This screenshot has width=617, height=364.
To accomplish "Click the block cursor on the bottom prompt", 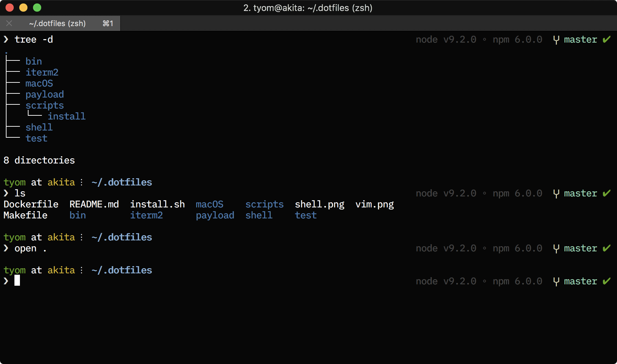I will pos(18,281).
